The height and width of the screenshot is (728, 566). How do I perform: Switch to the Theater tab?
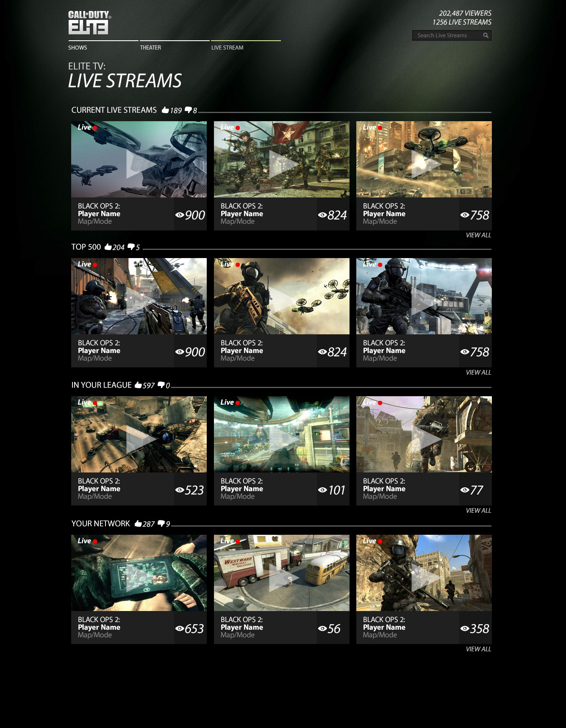point(150,47)
